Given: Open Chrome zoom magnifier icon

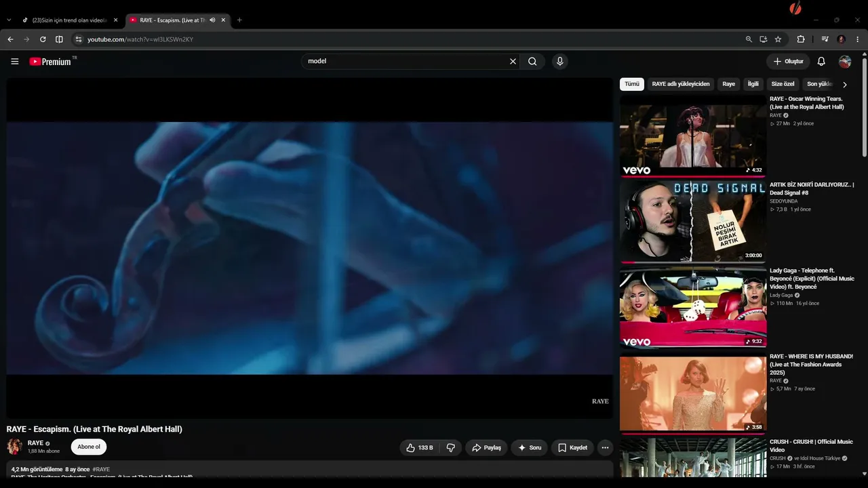Looking at the screenshot, I should click(749, 39).
